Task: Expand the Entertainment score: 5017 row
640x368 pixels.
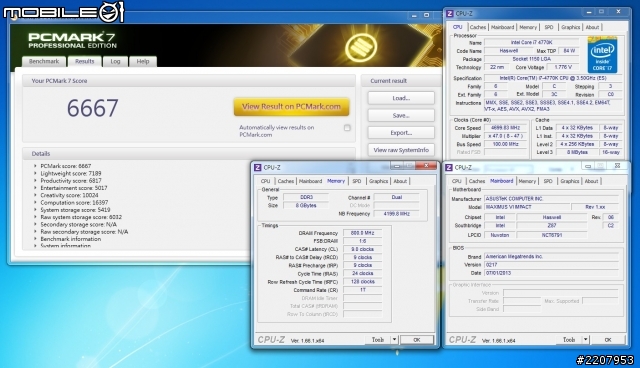Action: [x=35, y=188]
